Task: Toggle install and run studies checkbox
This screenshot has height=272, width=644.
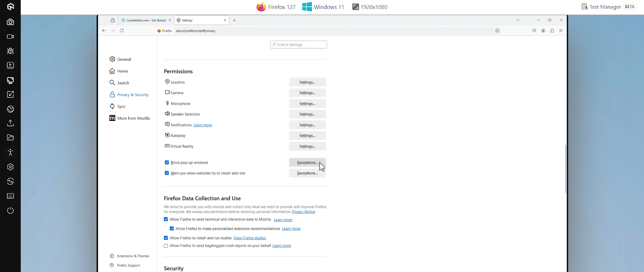Action: (166, 238)
